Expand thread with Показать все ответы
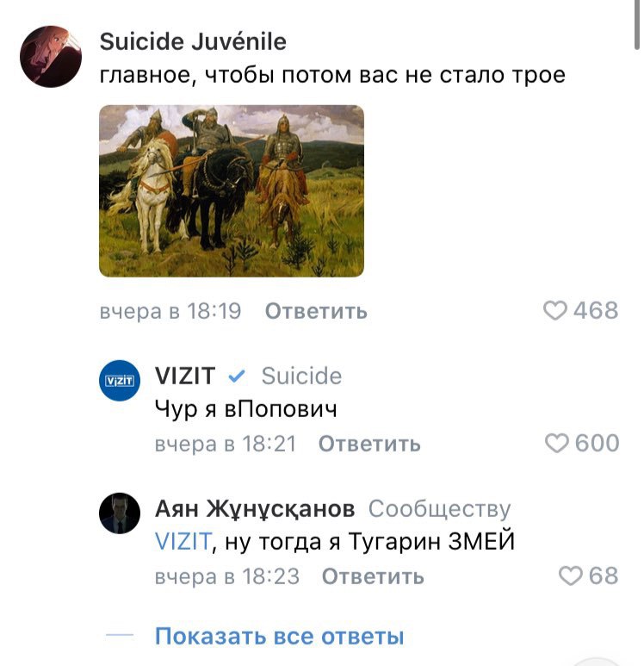Viewport: 644px width, 666px height. [x=279, y=636]
